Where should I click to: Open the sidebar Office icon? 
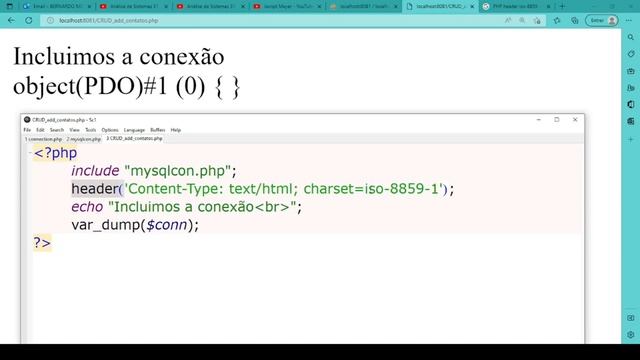631,104
